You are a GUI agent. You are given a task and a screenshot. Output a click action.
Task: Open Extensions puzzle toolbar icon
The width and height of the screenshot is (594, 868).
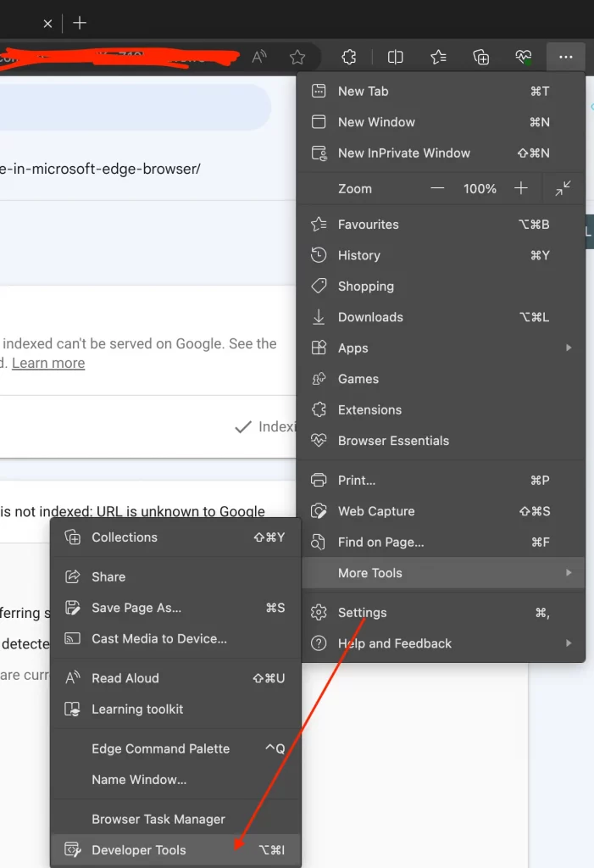(x=349, y=57)
